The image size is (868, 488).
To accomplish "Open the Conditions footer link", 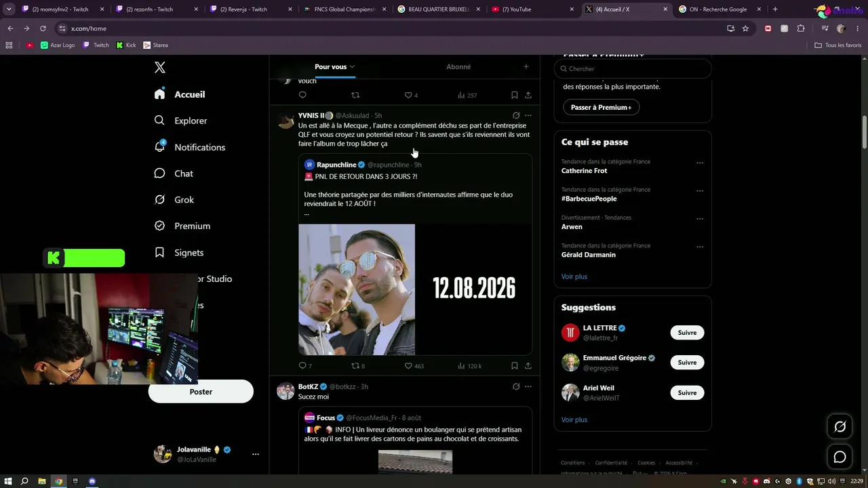I will 573,463.
